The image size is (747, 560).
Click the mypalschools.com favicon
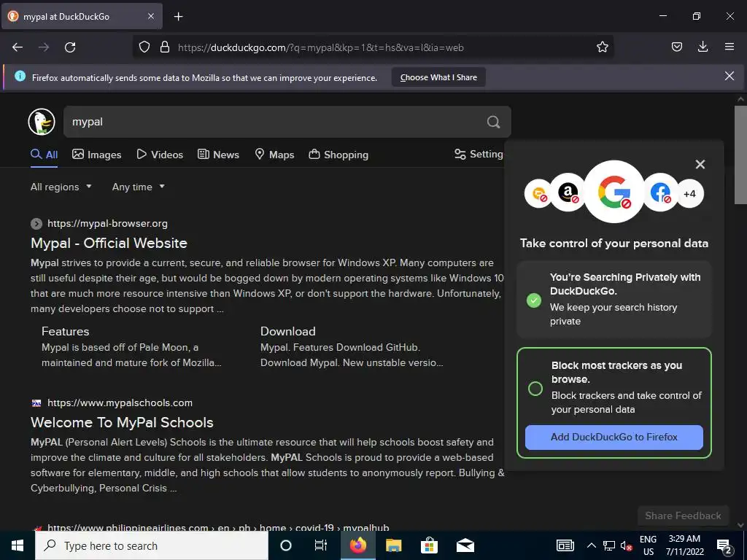coord(36,402)
